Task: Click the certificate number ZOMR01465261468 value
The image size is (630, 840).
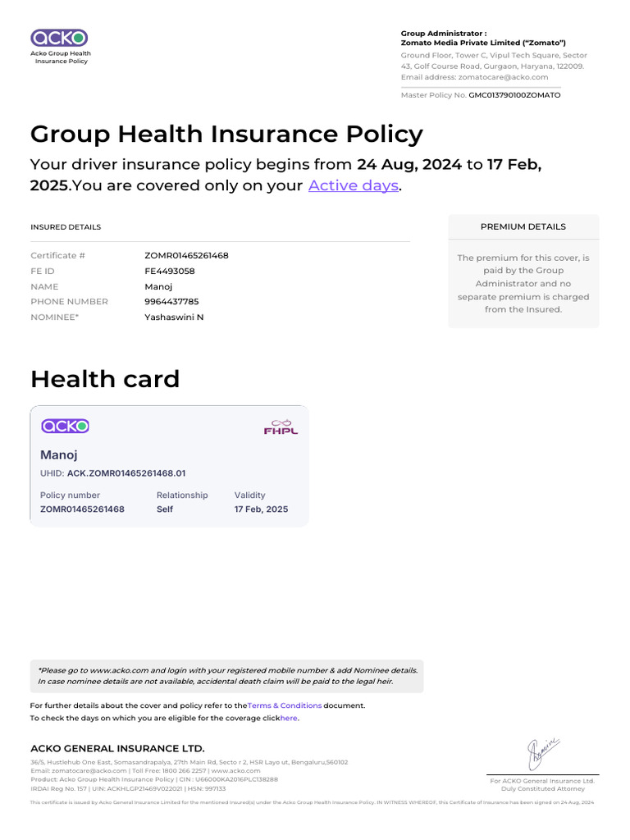Action: 186,255
